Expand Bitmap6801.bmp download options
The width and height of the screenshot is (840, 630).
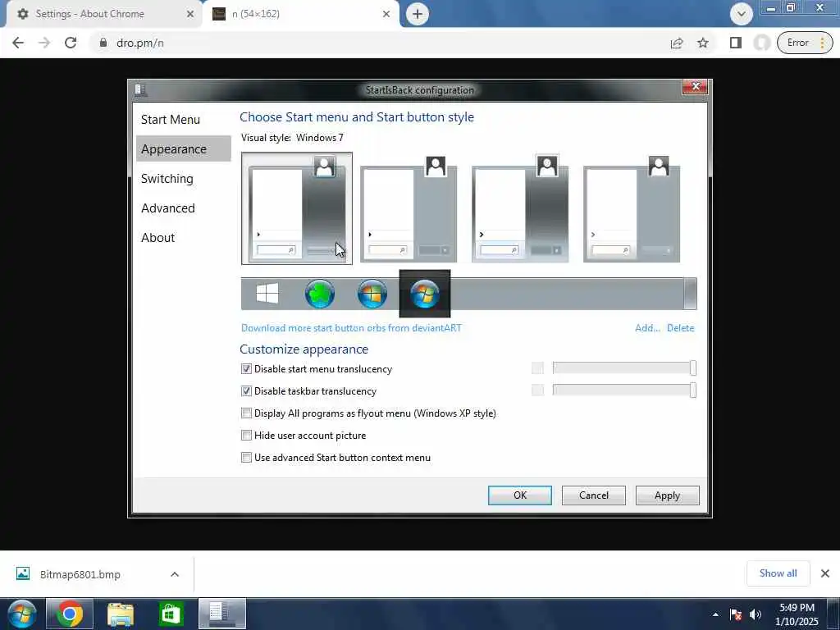[175, 574]
